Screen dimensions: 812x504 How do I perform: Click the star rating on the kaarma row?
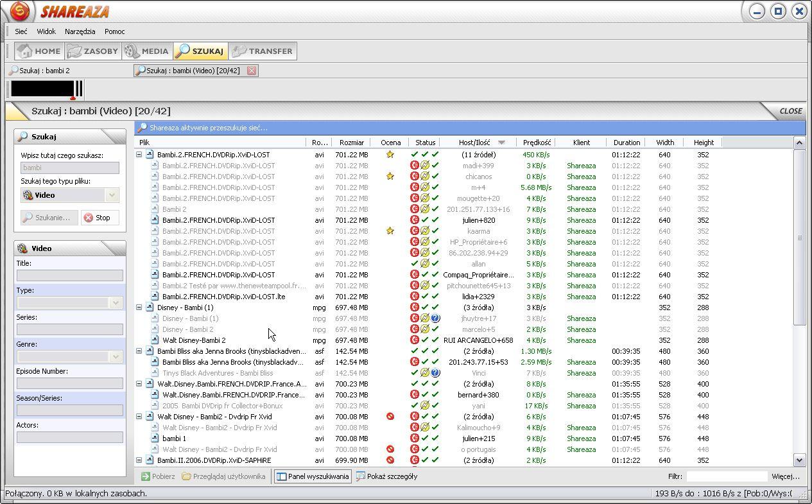pyautogui.click(x=390, y=231)
